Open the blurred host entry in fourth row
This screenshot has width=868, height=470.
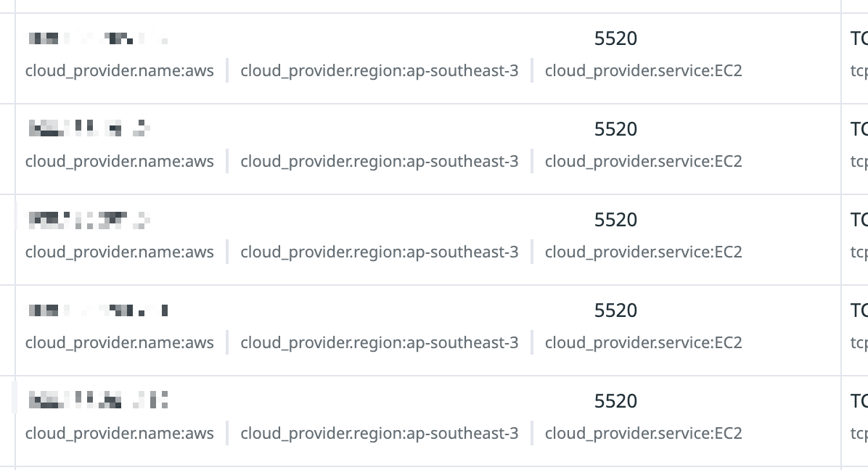98,310
